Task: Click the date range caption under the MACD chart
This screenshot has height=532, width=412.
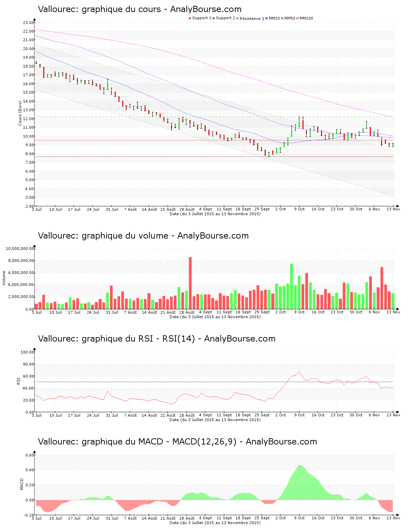Action: 215,523
